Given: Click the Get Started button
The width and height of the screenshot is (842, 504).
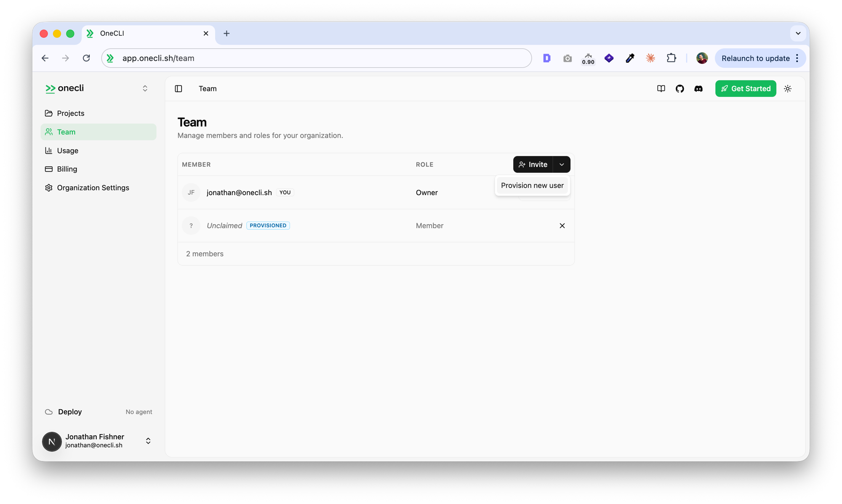Looking at the screenshot, I should coord(746,88).
